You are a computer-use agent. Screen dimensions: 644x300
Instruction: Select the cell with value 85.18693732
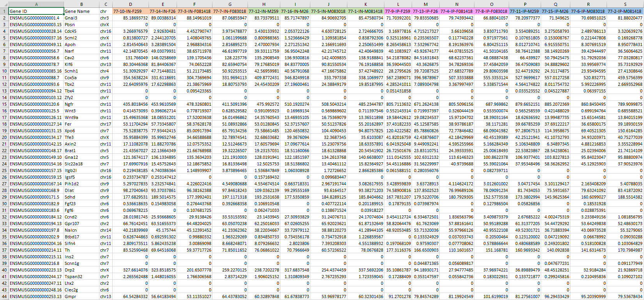tap(131, 18)
